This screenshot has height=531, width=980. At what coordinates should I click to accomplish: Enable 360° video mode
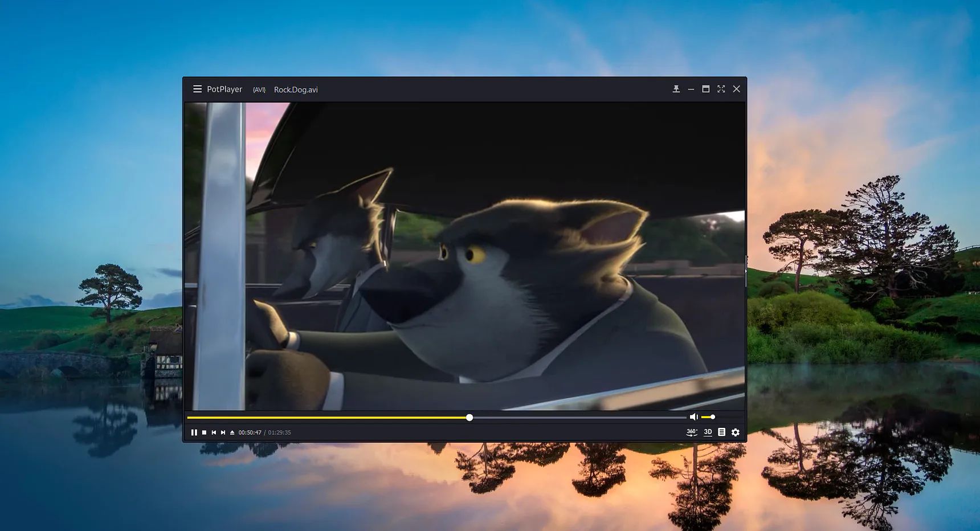pyautogui.click(x=692, y=432)
